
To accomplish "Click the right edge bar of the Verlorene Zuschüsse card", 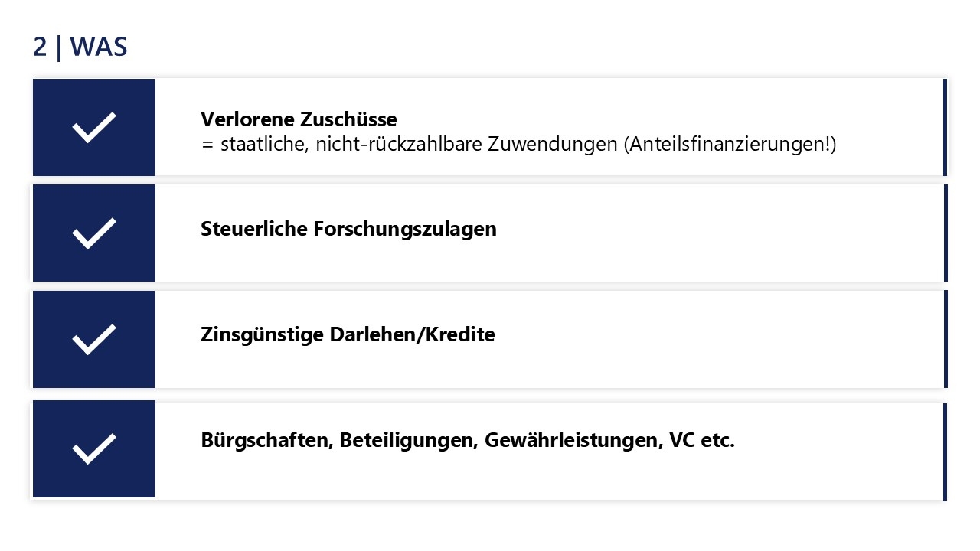I will (x=946, y=127).
